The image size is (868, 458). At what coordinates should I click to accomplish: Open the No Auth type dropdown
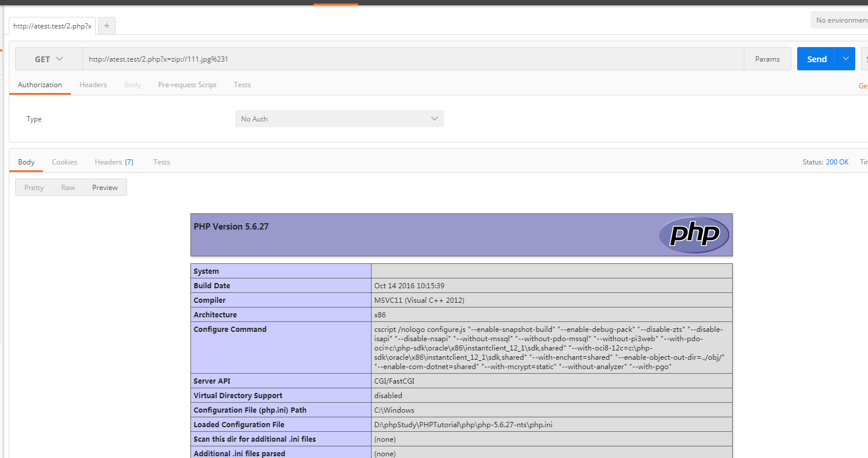pos(339,119)
